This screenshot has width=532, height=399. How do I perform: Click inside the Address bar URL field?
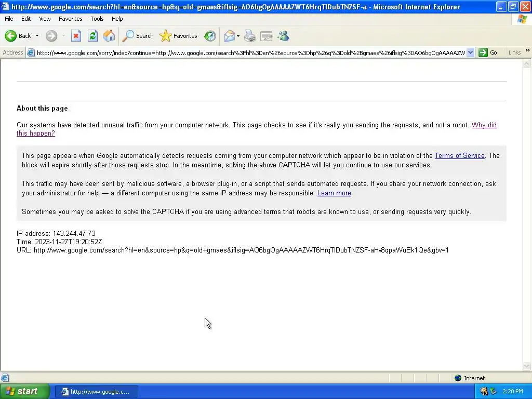[x=251, y=52]
